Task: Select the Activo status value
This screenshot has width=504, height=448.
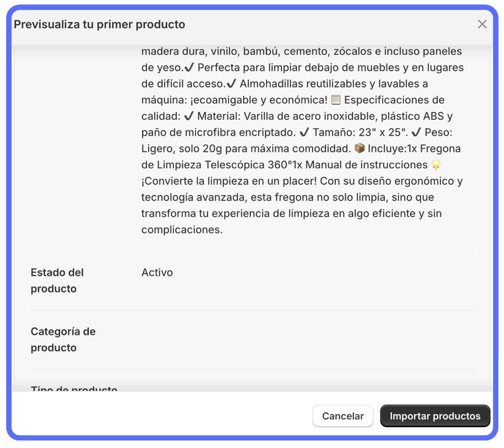Action: [157, 273]
